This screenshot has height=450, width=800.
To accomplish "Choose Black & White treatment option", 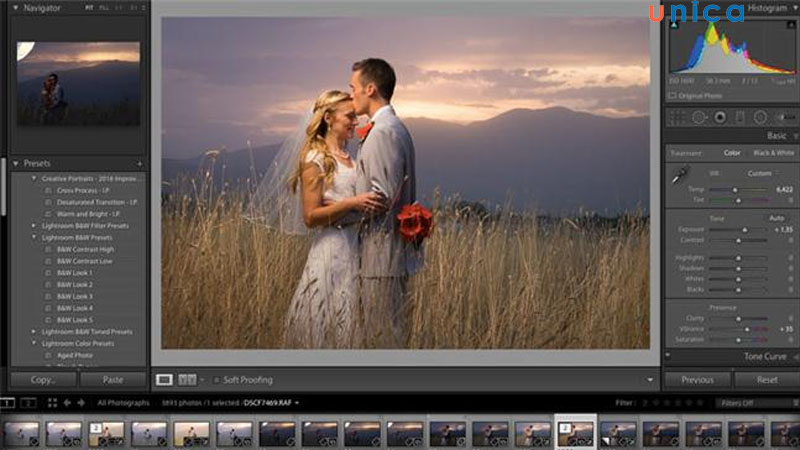I will coord(773,153).
